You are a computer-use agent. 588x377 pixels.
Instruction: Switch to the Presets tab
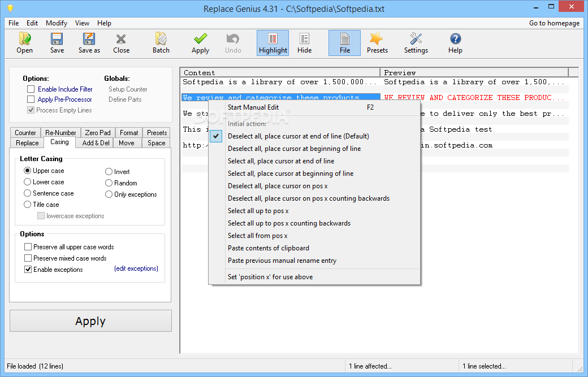[157, 133]
